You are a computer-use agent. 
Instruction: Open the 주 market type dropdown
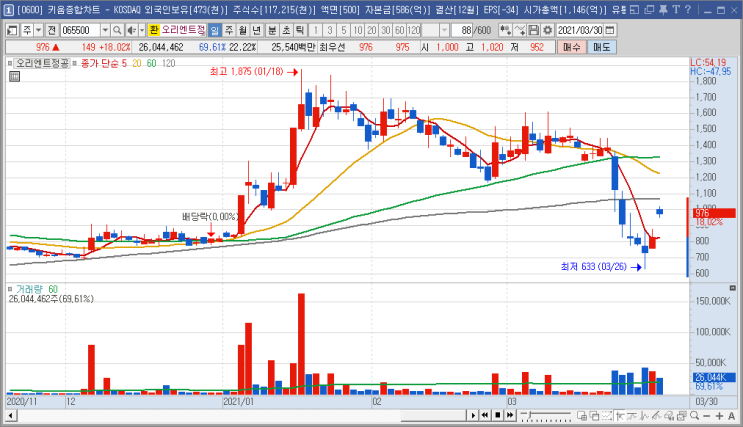click(38, 30)
